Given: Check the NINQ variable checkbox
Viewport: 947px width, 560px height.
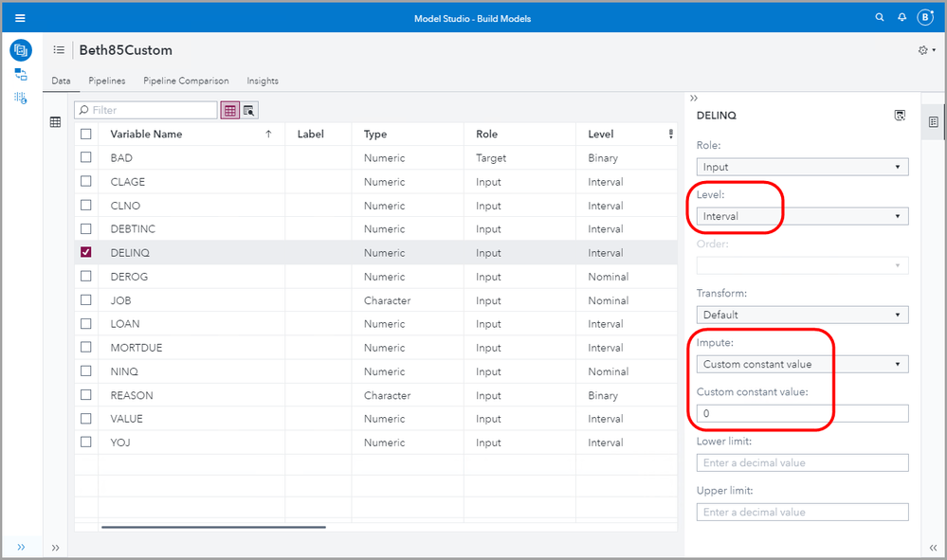Looking at the screenshot, I should (85, 371).
